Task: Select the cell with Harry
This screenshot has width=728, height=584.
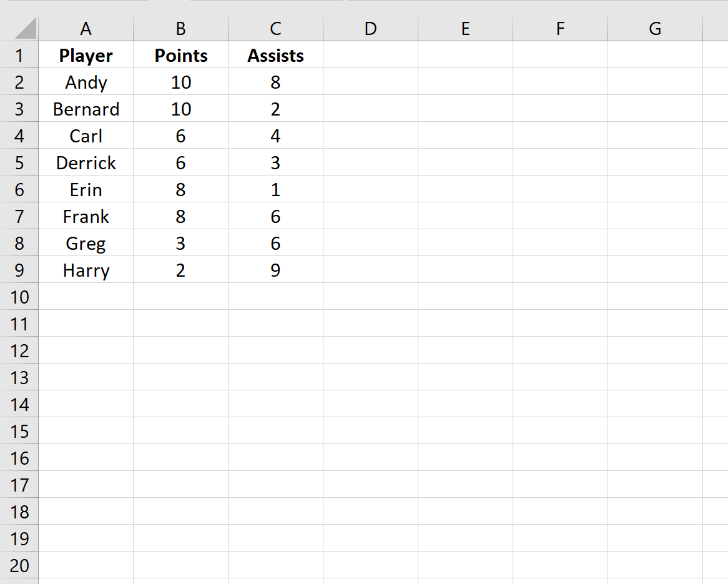Action: coord(86,270)
